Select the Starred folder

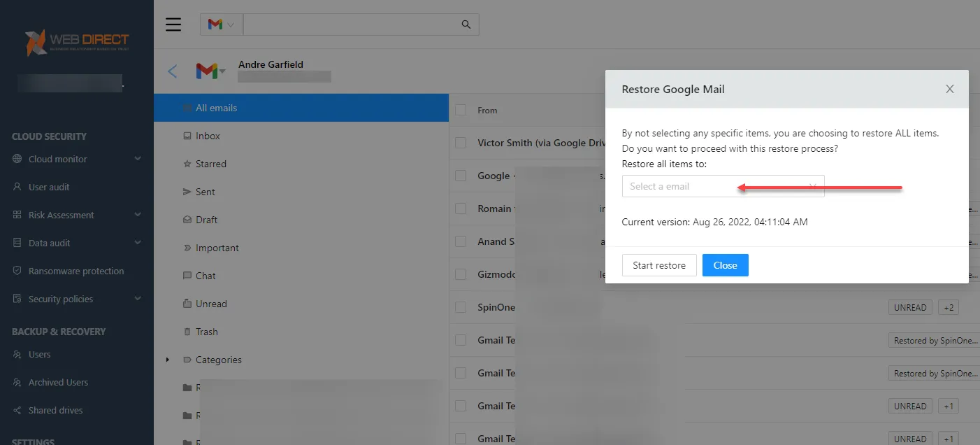210,164
